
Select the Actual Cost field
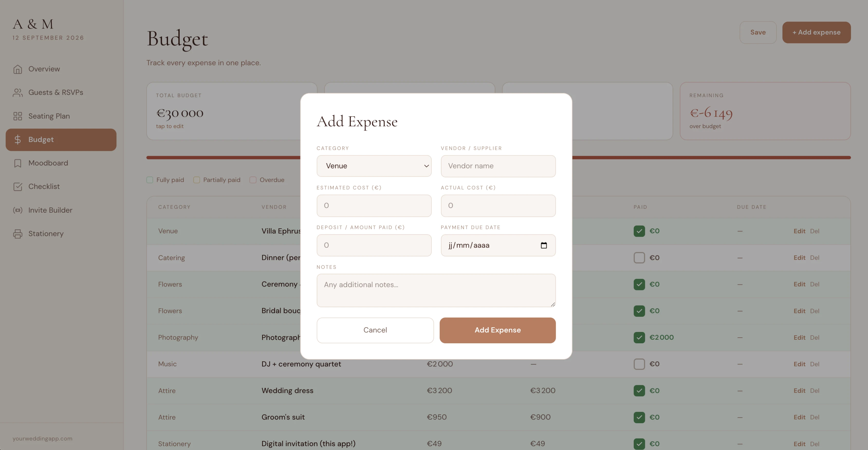[x=498, y=206]
